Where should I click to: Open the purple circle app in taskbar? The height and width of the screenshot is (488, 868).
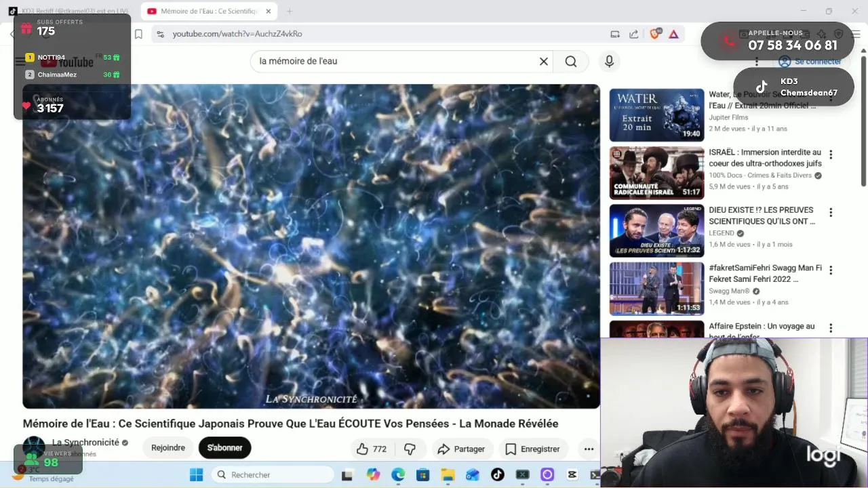547,475
